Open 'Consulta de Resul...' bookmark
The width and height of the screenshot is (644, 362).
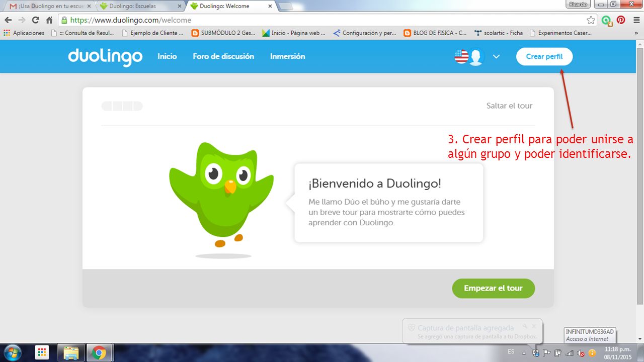(83, 33)
